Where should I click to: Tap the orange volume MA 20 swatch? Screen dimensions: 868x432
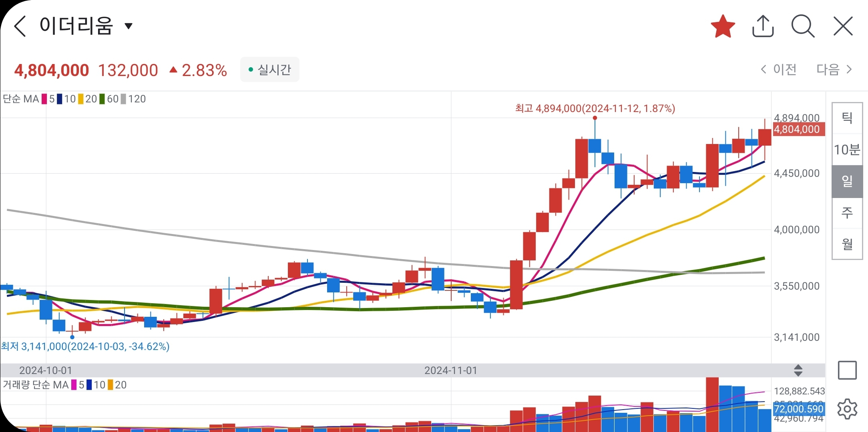(111, 385)
